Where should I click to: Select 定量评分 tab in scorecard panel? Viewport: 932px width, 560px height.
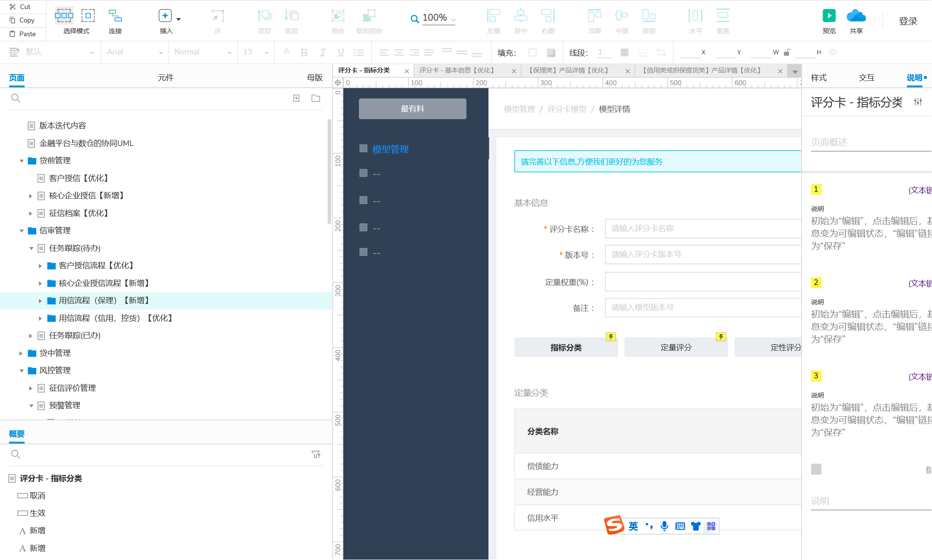pyautogui.click(x=675, y=347)
